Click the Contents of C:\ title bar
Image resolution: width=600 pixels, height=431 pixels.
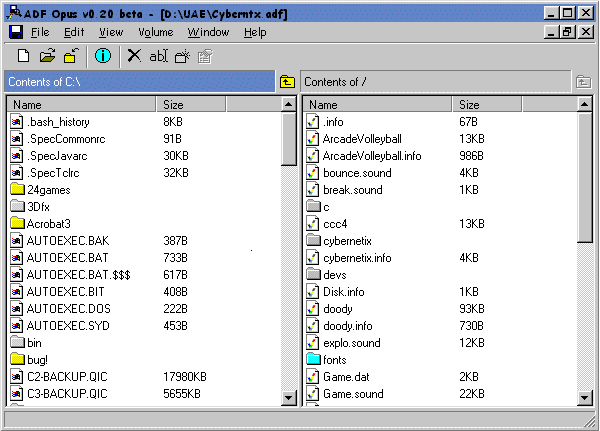pos(140,82)
